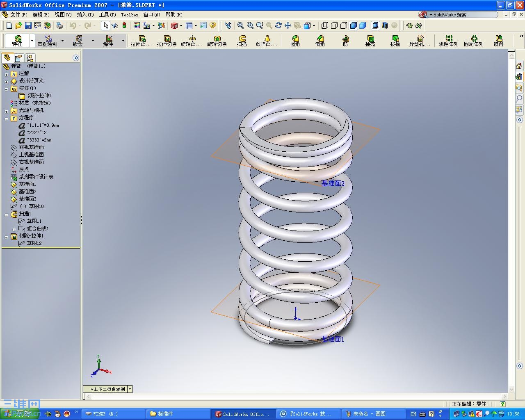Image resolution: width=525 pixels, height=420 pixels.
Task: Switch to the WINXP (R:) taskbar button
Action: pyautogui.click(x=114, y=414)
